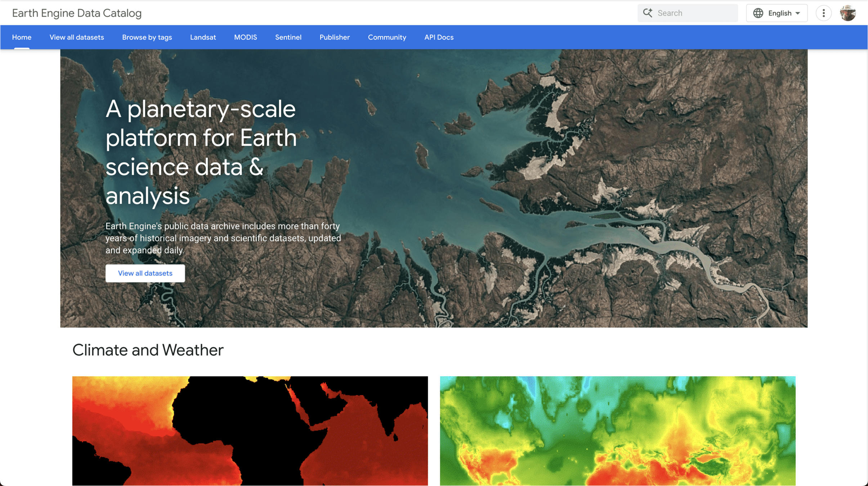Select the MODIS tab
The image size is (868, 486).
(x=245, y=37)
